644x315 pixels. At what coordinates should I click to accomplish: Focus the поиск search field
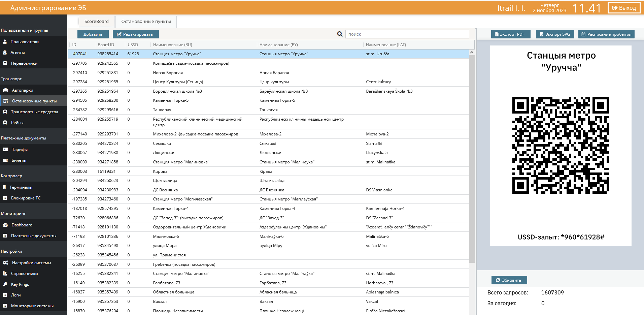(x=407, y=34)
